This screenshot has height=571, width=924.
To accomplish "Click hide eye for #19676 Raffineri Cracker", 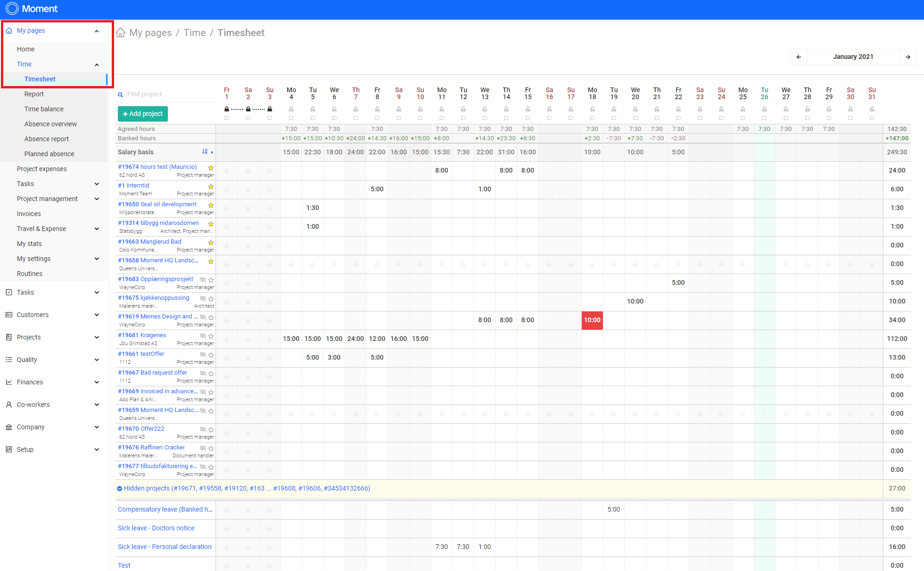I will coord(203,448).
